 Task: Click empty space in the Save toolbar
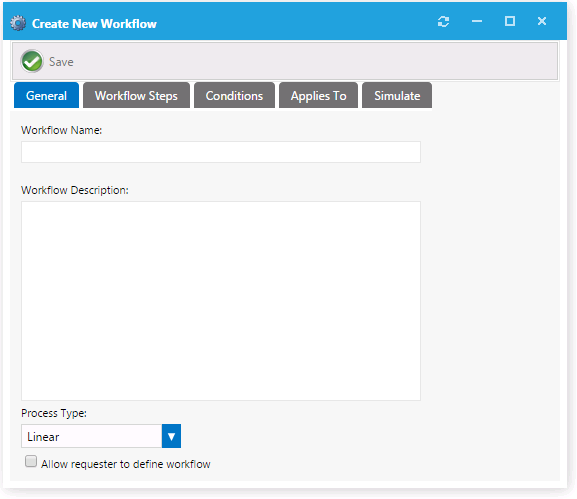(x=313, y=61)
